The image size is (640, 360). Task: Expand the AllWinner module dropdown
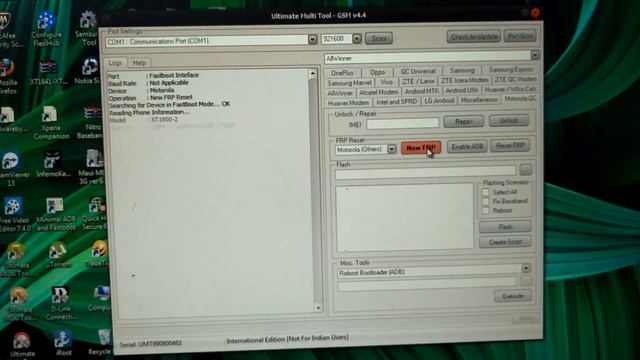tap(535, 55)
